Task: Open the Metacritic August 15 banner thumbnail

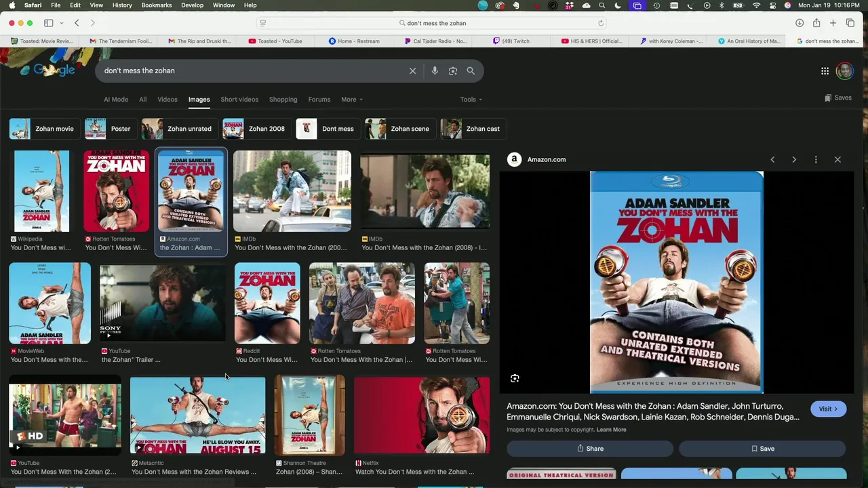Action: (197, 415)
